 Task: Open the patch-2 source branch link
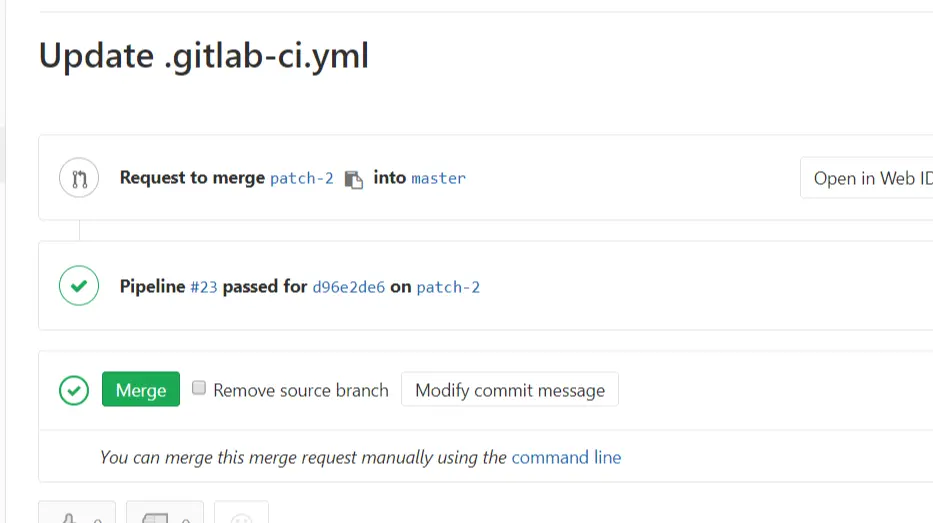(x=301, y=178)
